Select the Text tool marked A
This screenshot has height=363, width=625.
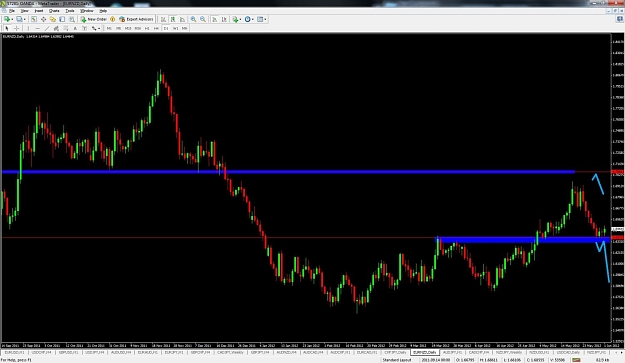[75, 28]
